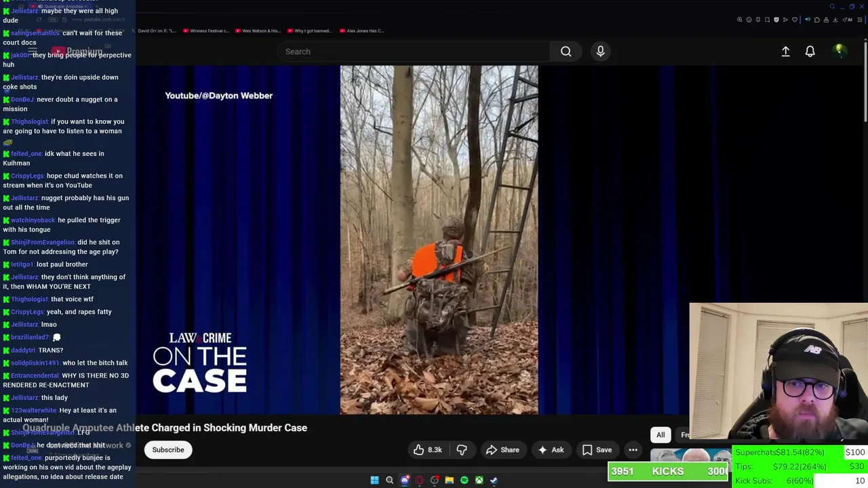Screen dimensions: 868x488
Task: Click chat username 'watchinyoback'
Action: [33, 220]
